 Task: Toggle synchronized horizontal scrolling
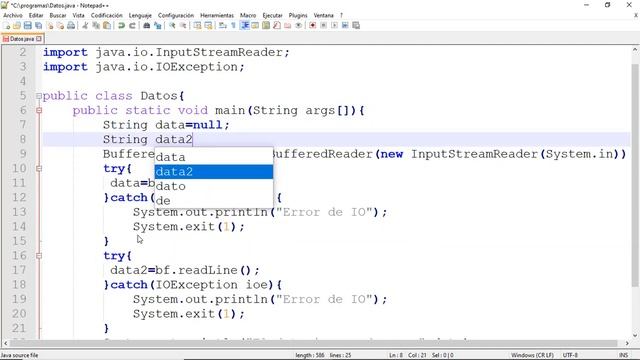click(208, 25)
